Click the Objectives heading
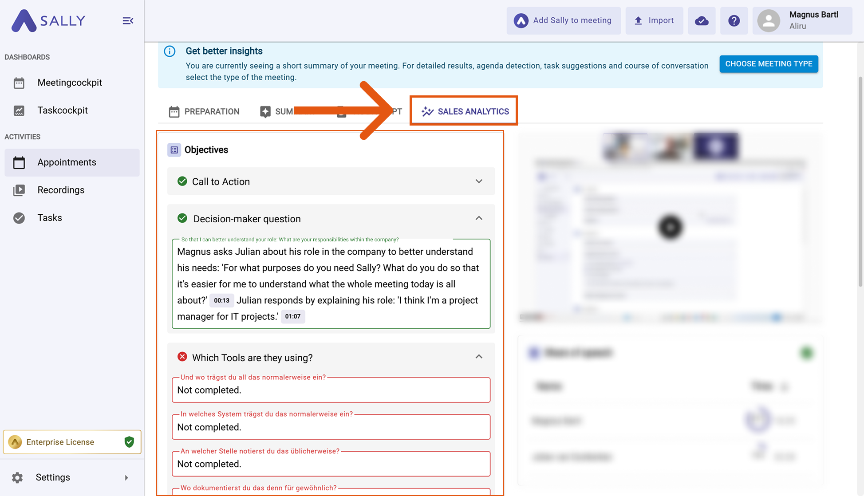The width and height of the screenshot is (864, 504). (206, 150)
